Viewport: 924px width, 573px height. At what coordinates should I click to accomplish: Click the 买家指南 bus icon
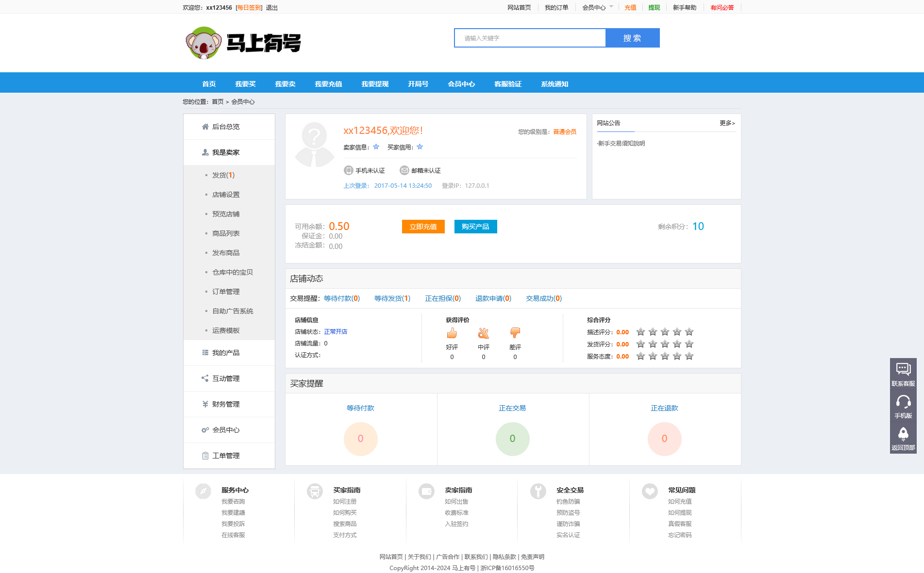[x=315, y=491]
